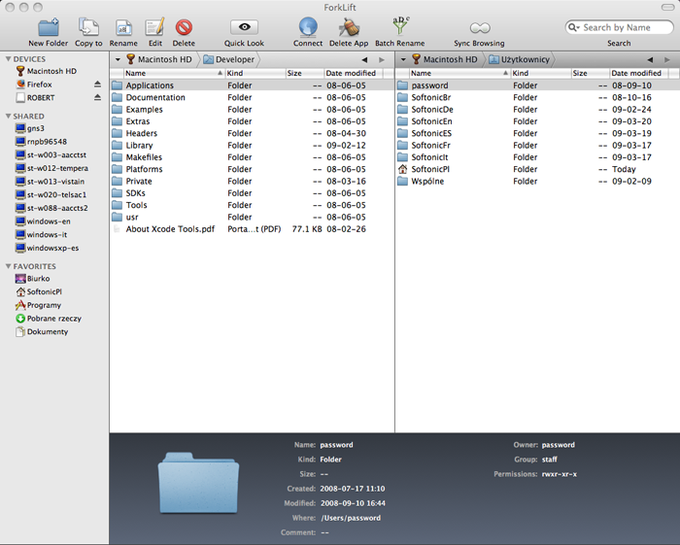
Task: Click the Connect globe icon
Action: (308, 27)
